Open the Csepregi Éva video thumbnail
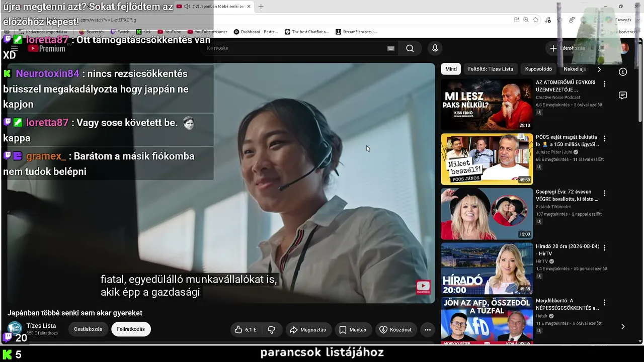644x362 pixels. point(487,214)
